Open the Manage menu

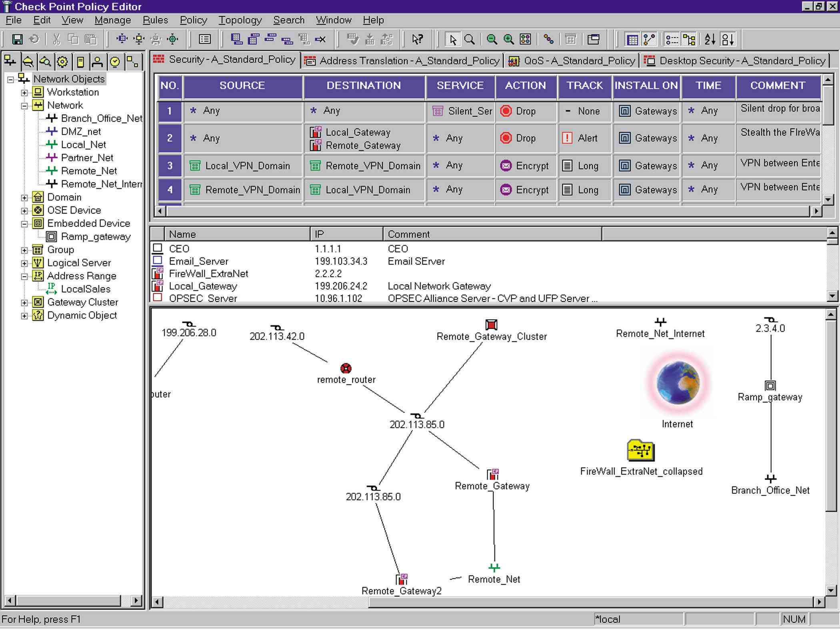[x=112, y=20]
